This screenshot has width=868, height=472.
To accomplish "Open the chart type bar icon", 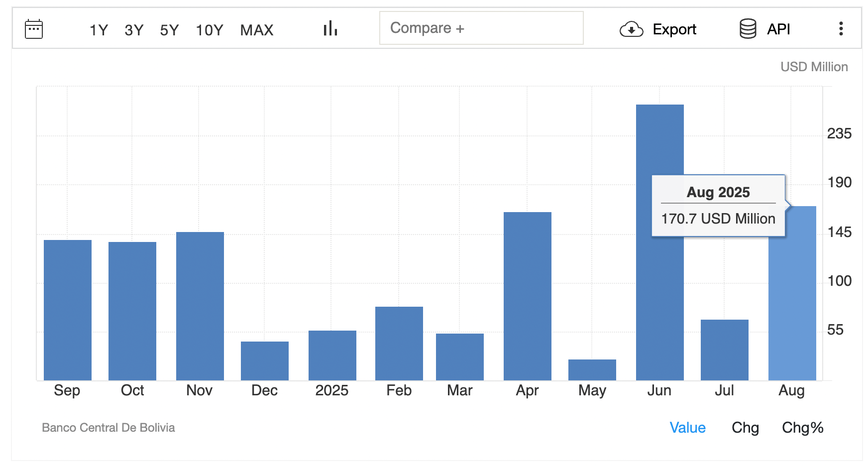I will click(x=330, y=29).
